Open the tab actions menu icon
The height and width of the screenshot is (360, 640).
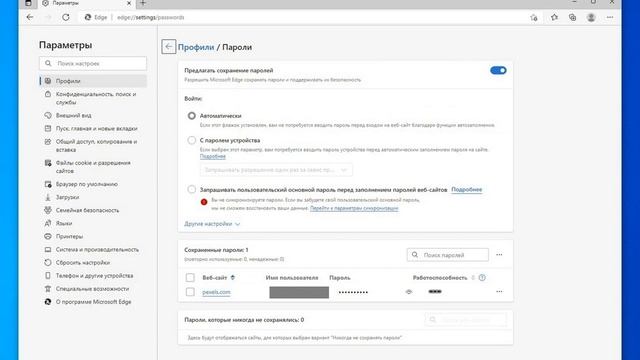28,3
